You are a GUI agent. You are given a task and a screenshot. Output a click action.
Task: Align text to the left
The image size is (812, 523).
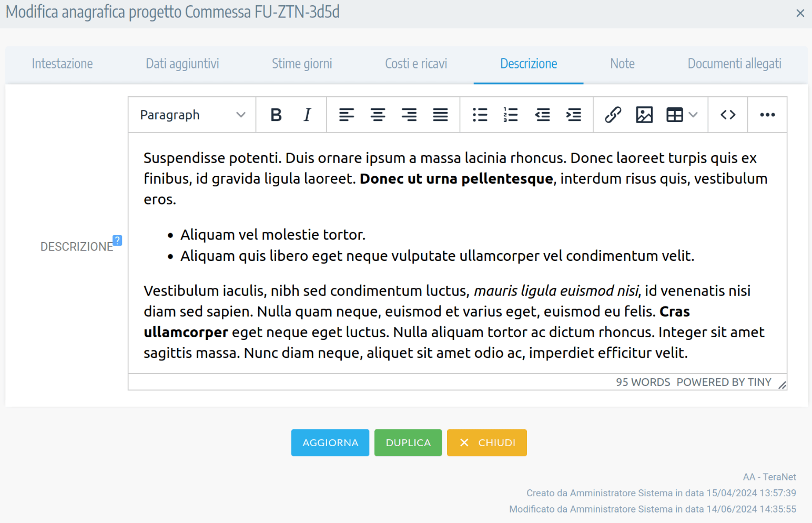pyautogui.click(x=346, y=115)
